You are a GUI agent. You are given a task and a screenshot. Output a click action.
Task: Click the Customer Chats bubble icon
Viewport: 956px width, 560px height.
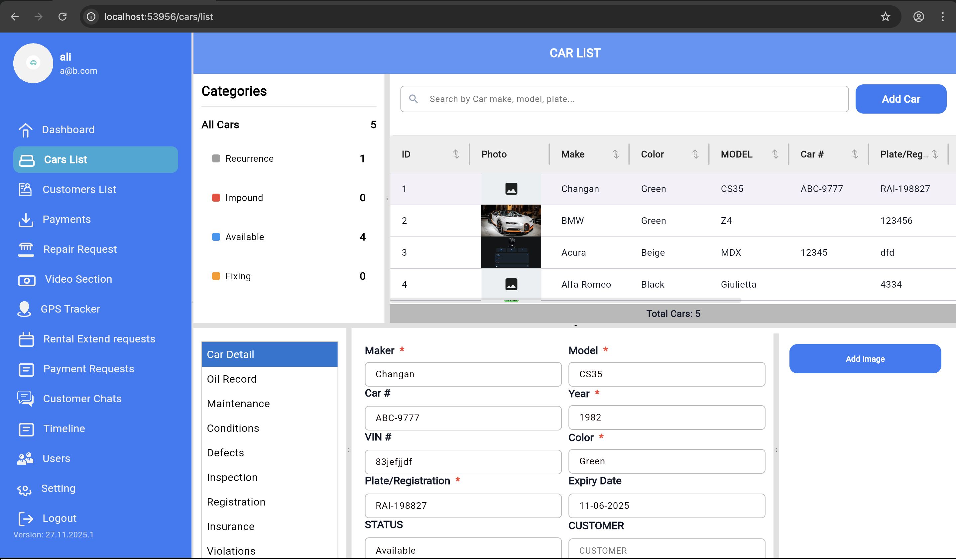point(25,399)
